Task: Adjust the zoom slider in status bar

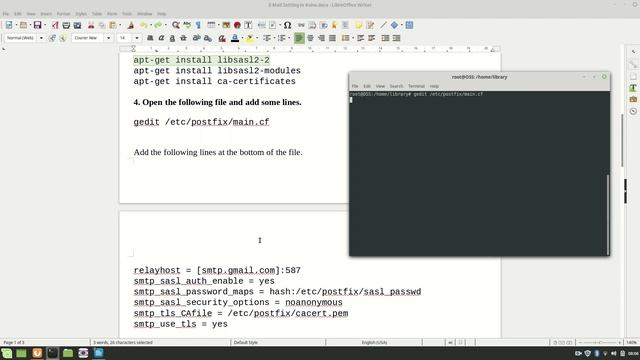Action: 600,342
